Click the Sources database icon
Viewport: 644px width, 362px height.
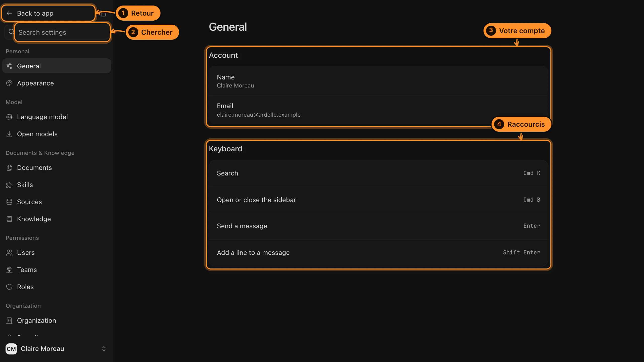pos(9,202)
